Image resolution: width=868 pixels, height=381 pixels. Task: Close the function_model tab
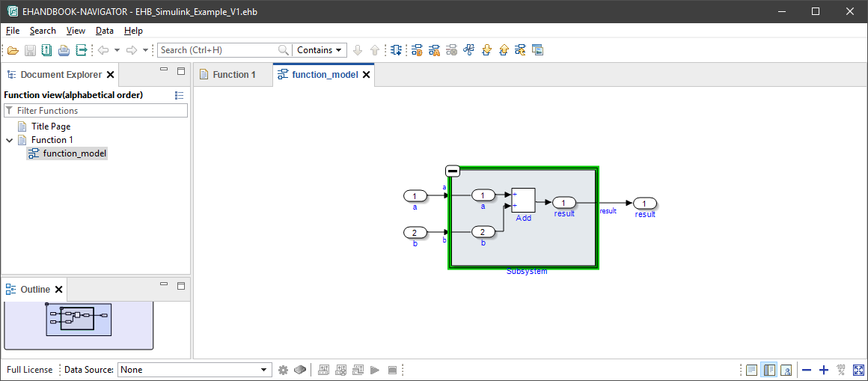[367, 75]
